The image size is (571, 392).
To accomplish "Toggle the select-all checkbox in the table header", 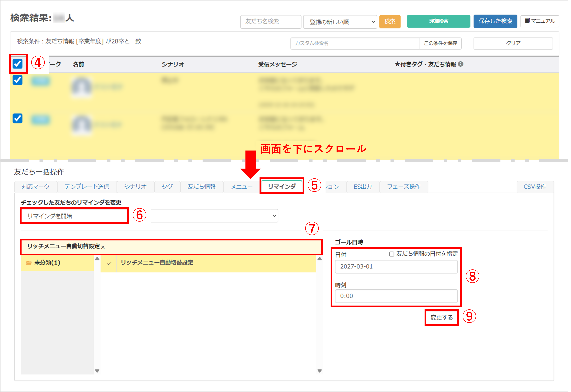I will (x=17, y=64).
